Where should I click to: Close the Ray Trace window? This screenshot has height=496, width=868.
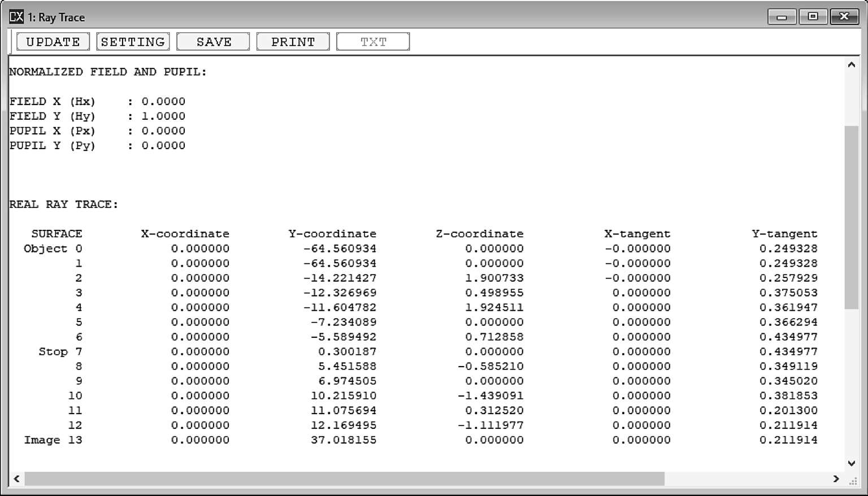844,17
